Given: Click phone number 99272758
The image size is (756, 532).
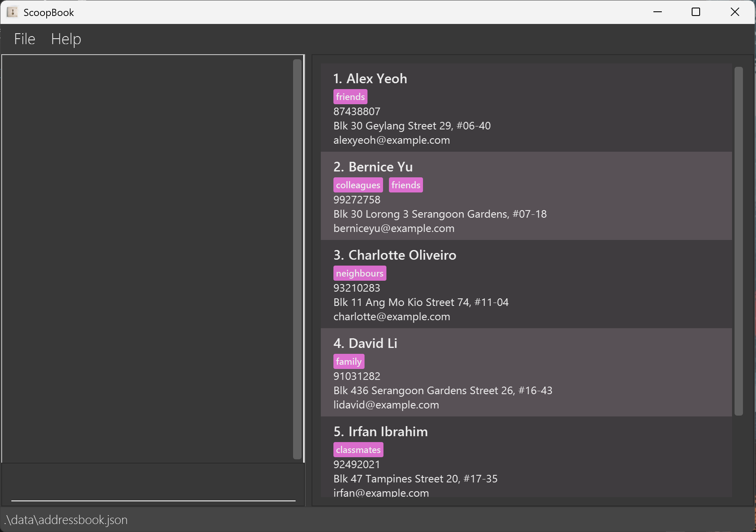Looking at the screenshot, I should pyautogui.click(x=357, y=200).
